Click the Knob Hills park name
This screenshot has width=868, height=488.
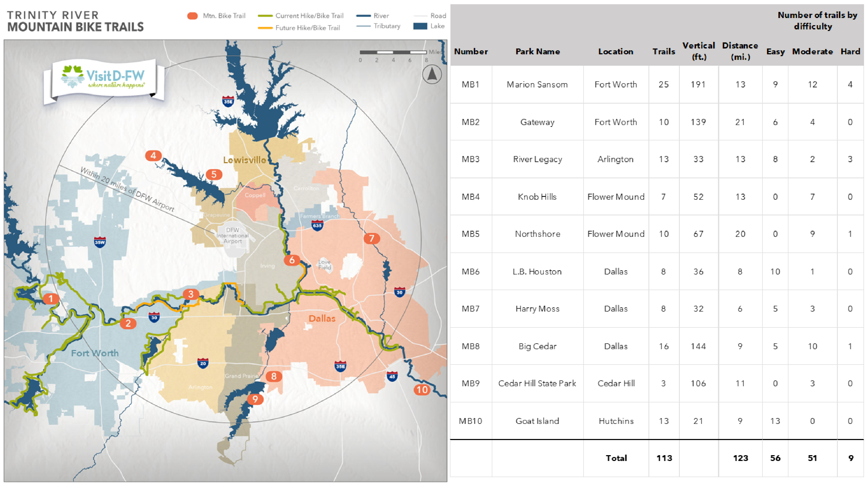point(537,197)
